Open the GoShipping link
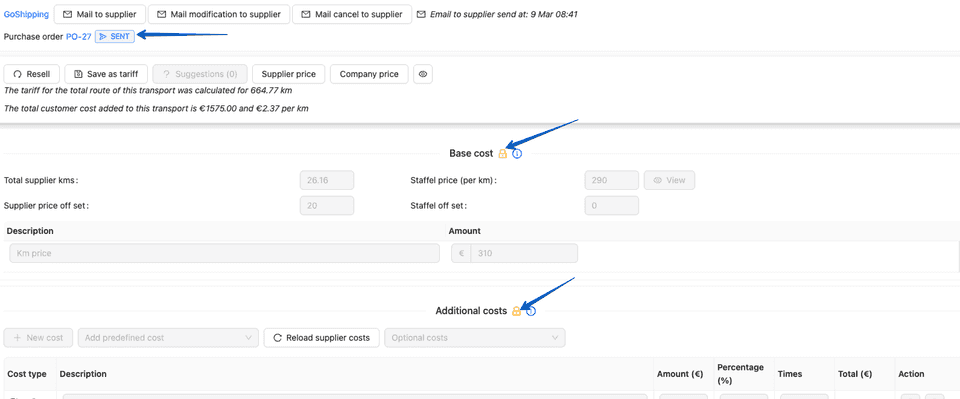Screen dimensions: 960x399 [x=26, y=14]
